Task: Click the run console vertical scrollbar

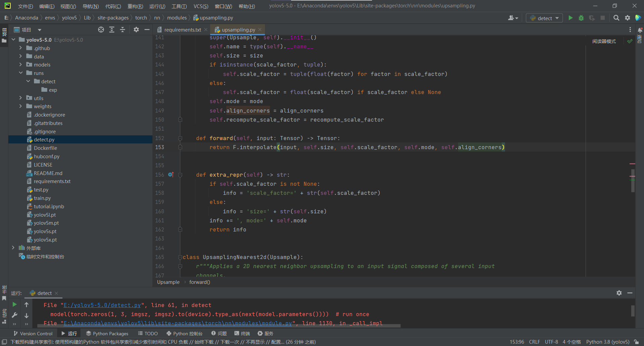Action: 633,311
